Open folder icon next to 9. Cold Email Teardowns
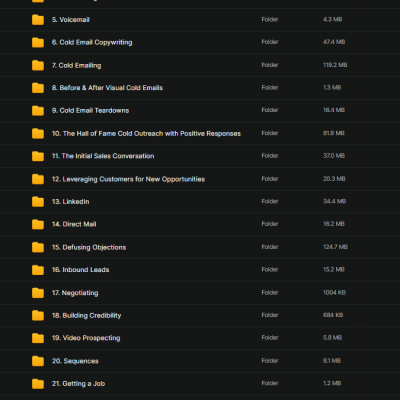The width and height of the screenshot is (400, 400). tap(38, 110)
